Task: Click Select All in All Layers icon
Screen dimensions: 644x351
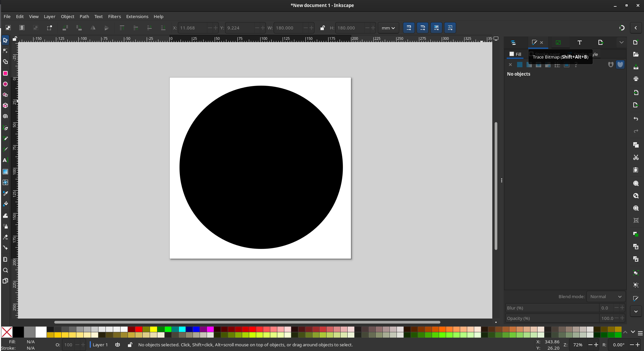Action: [22, 28]
